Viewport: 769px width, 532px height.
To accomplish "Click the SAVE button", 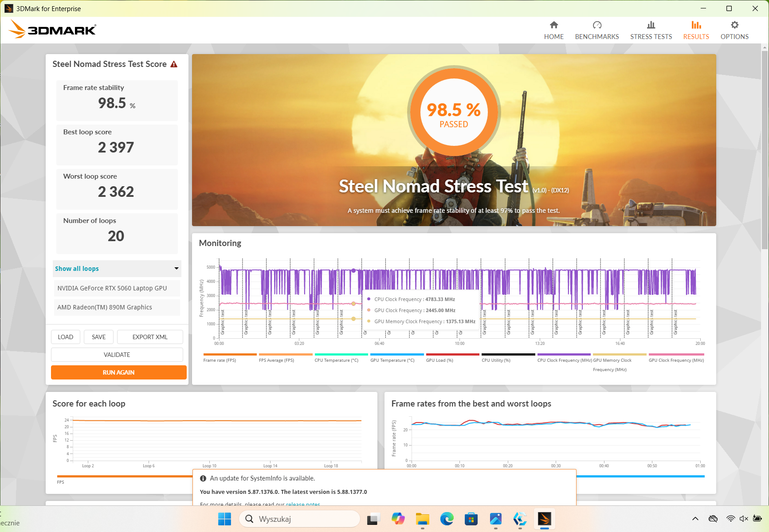I will pyautogui.click(x=99, y=337).
